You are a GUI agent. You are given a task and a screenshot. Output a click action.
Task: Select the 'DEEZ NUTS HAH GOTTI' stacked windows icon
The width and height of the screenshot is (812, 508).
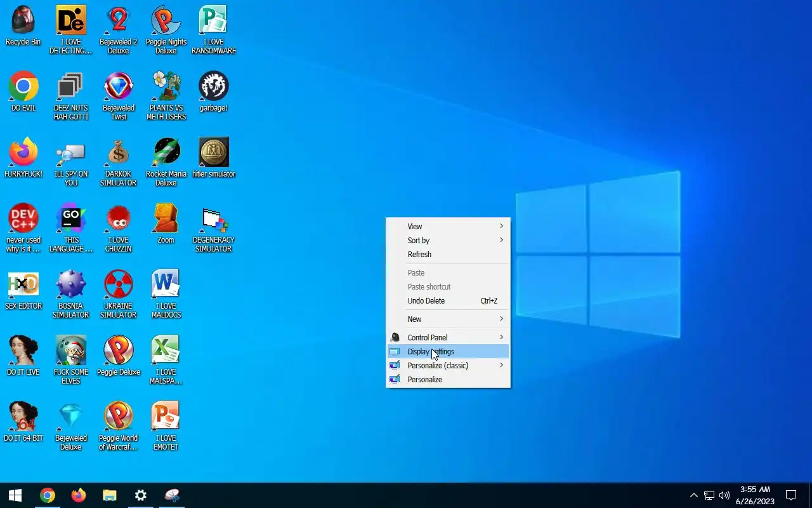click(x=71, y=96)
